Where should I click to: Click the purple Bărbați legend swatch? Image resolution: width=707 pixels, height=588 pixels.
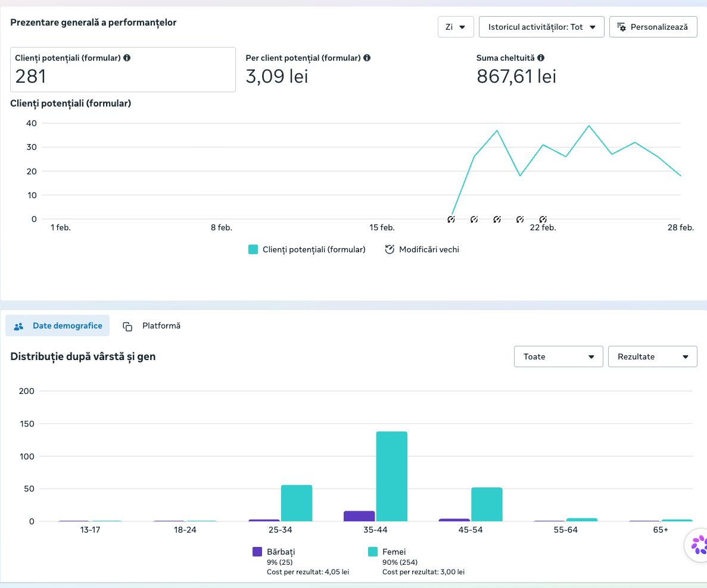point(257,552)
